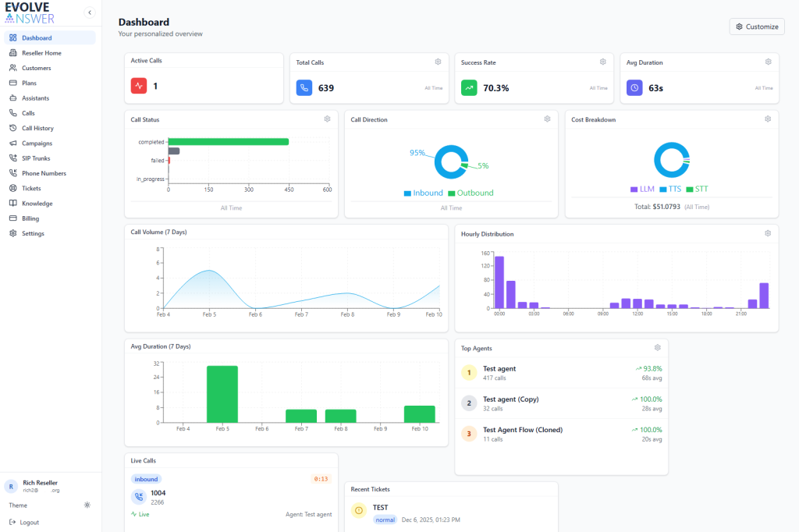799x532 pixels.
Task: Open Top Agents widget settings gear
Action: [x=658, y=347]
